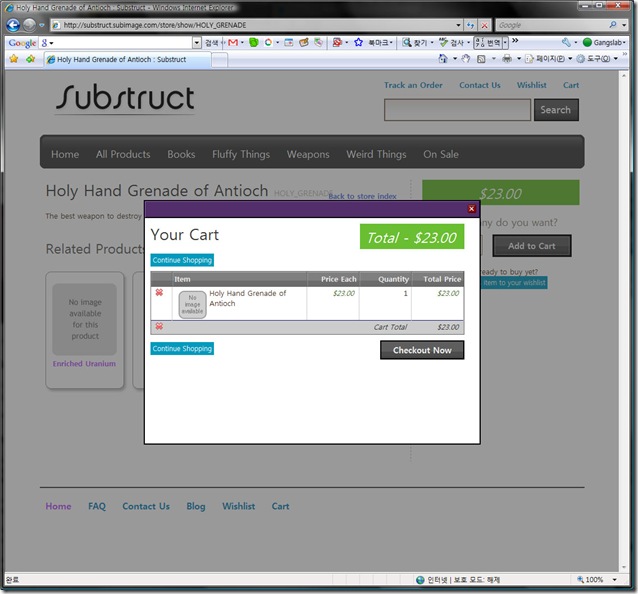Click the Refresh icon beside address bar
Viewport: 638px width, 594px height.
470,25
